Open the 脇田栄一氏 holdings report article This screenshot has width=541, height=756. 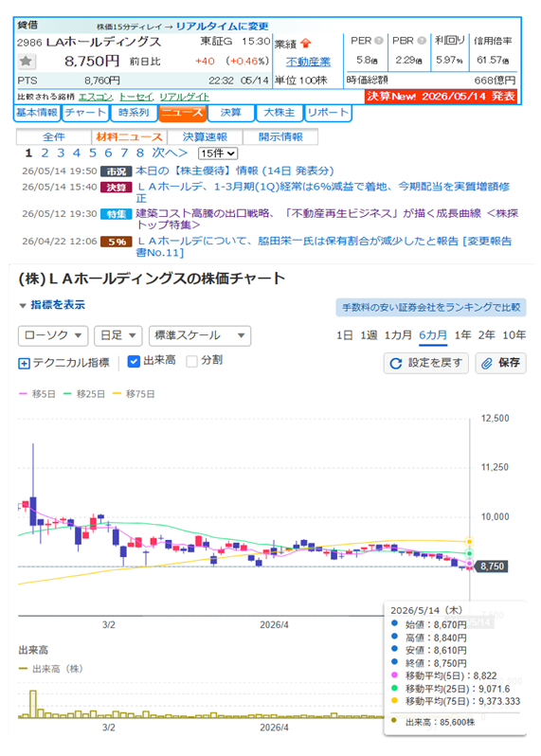click(x=323, y=247)
